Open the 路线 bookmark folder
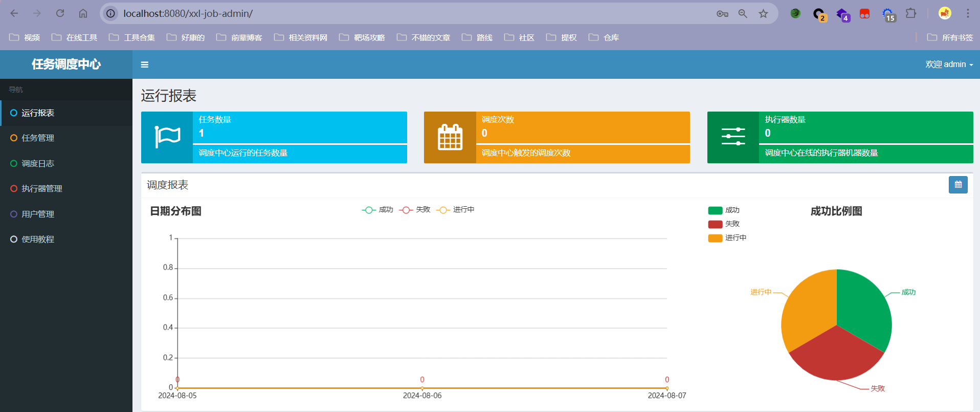The height and width of the screenshot is (412, 980). pos(477,37)
